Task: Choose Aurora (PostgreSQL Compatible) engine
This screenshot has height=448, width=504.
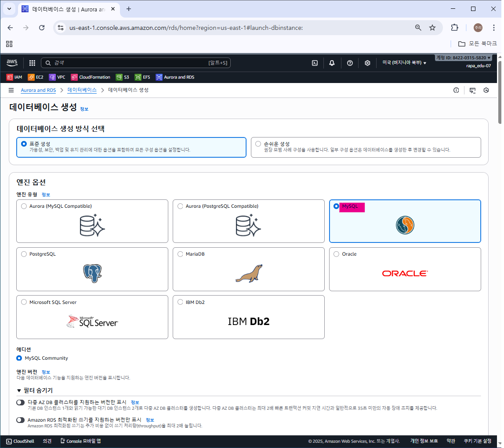Action: click(x=180, y=206)
